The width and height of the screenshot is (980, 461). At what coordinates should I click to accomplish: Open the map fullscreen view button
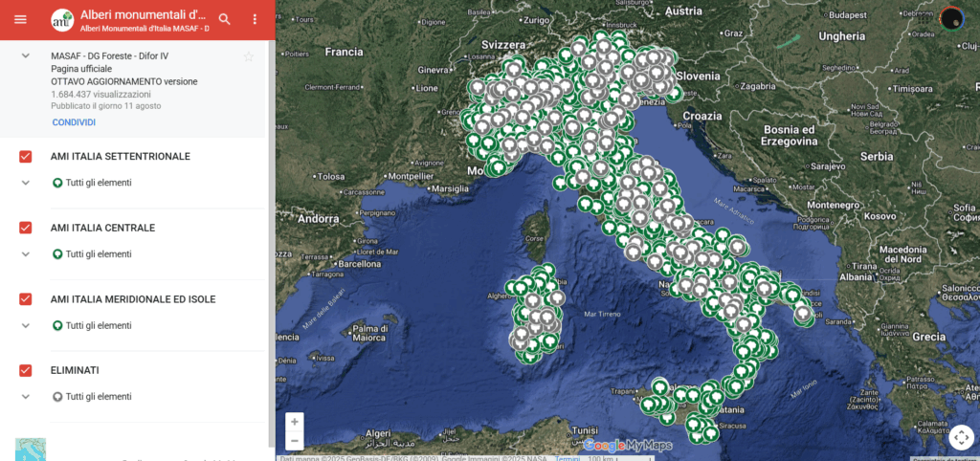(x=961, y=437)
